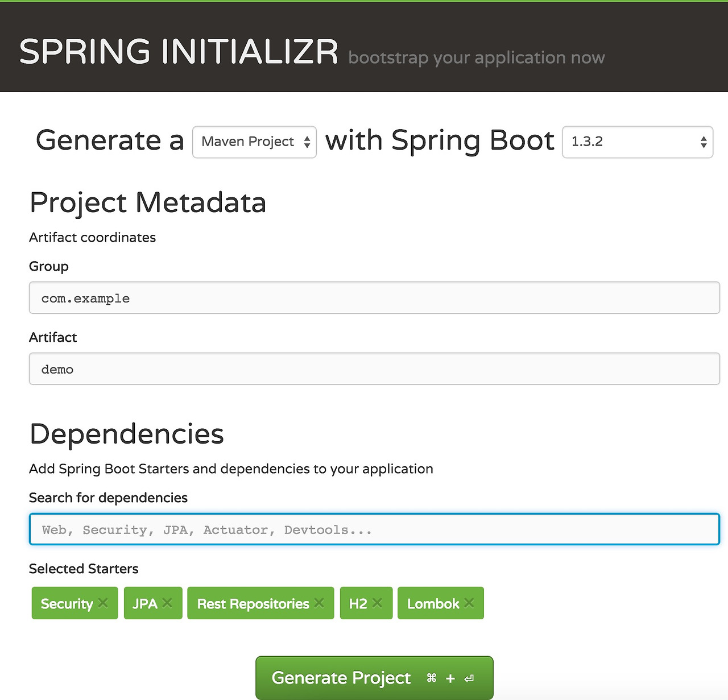Image resolution: width=728 pixels, height=700 pixels.
Task: Click the SPRING INITIALIZR header title
Action: pyautogui.click(x=179, y=51)
